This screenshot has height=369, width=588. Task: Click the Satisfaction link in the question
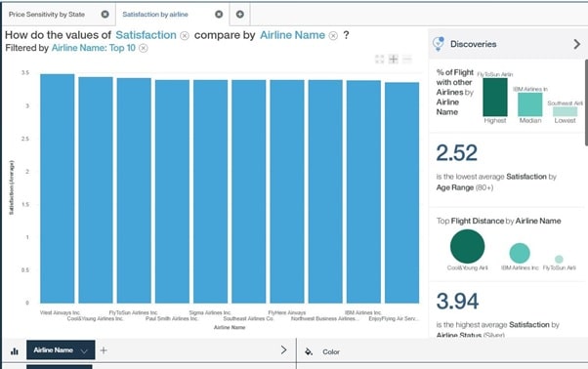coord(146,35)
